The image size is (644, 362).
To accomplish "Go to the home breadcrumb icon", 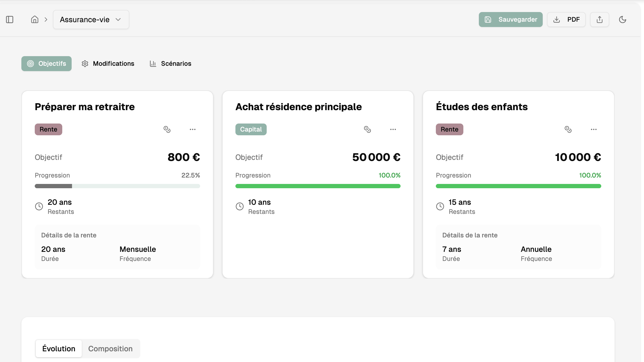I will [35, 20].
